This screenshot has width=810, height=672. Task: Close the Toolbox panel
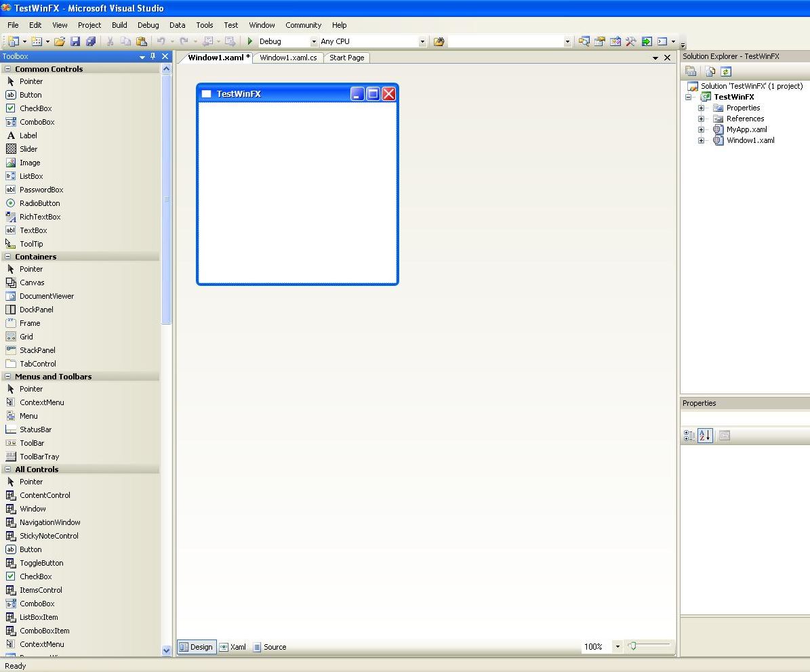pos(165,56)
